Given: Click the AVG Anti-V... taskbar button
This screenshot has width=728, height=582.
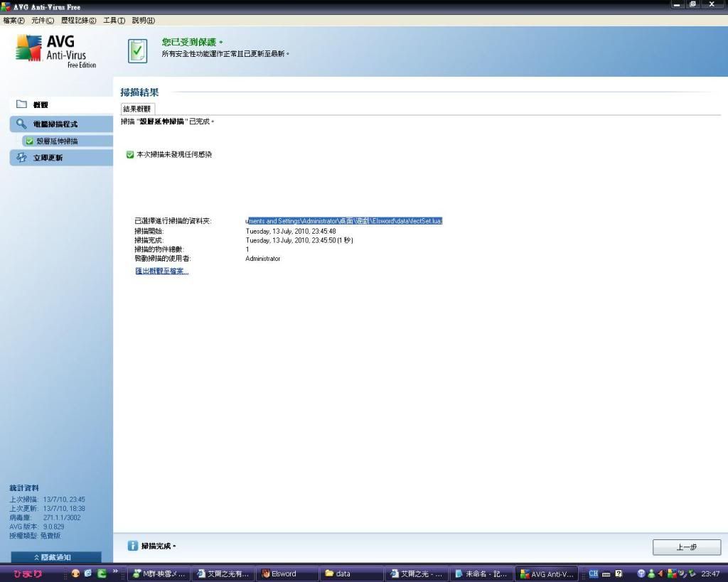Looking at the screenshot, I should click(547, 573).
